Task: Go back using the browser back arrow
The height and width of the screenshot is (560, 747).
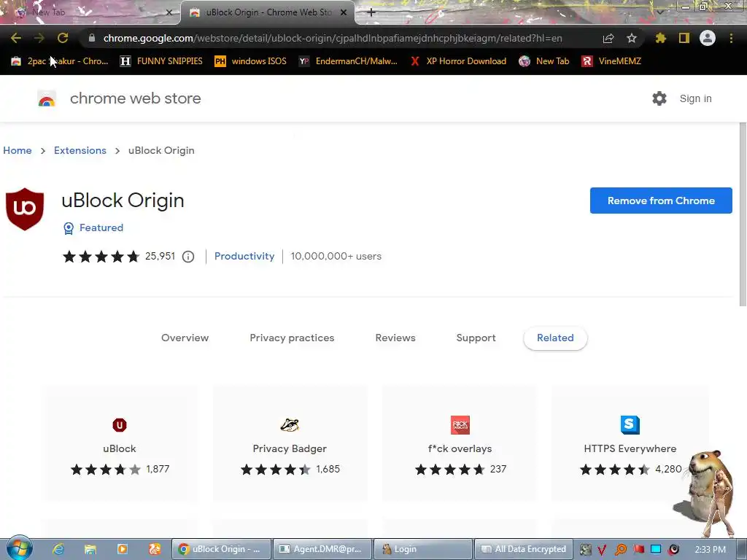Action: (16, 38)
